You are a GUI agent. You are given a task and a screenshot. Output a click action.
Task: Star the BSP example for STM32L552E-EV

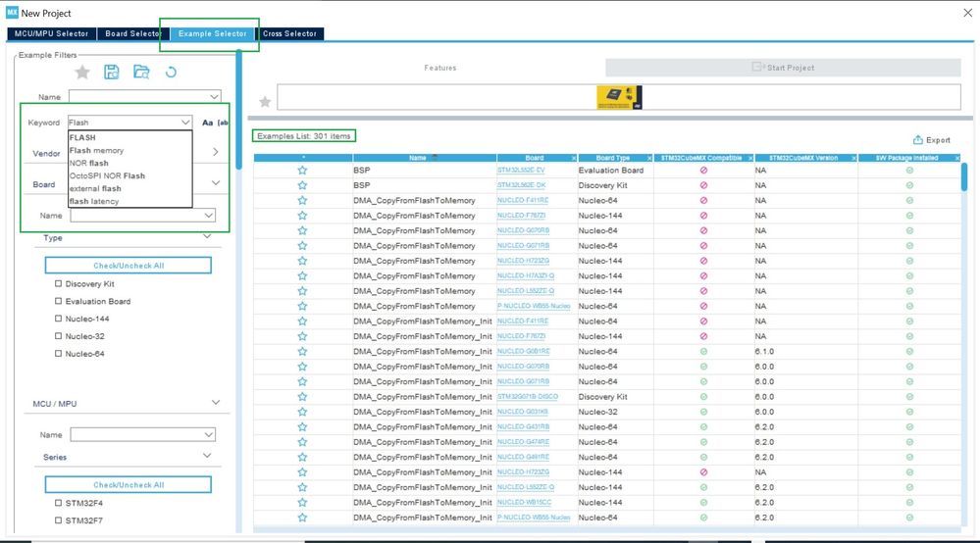pos(302,171)
